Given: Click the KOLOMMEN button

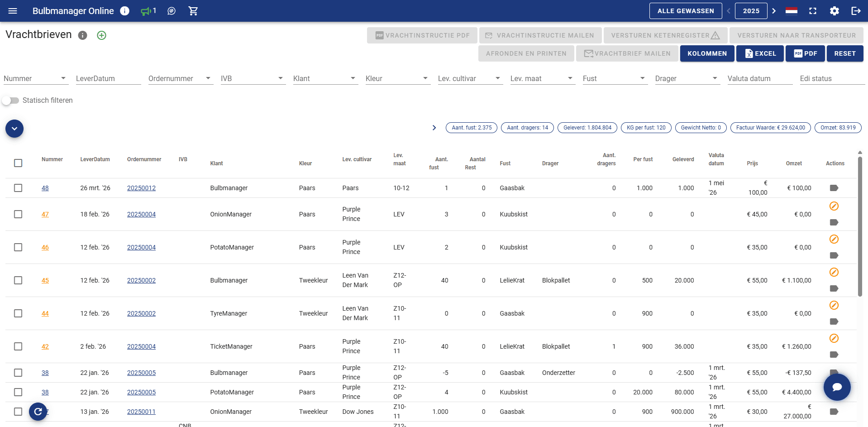Looking at the screenshot, I should point(707,53).
